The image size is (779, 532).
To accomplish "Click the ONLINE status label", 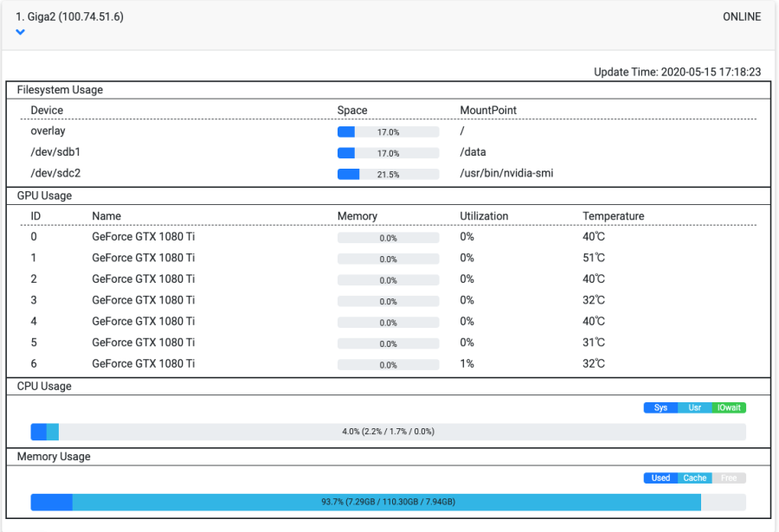I will click(x=741, y=16).
